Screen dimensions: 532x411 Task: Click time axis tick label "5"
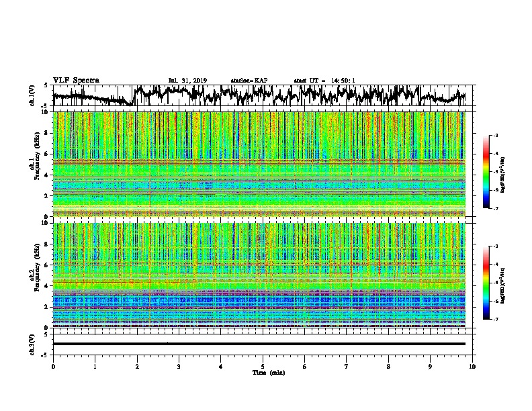[x=263, y=367]
